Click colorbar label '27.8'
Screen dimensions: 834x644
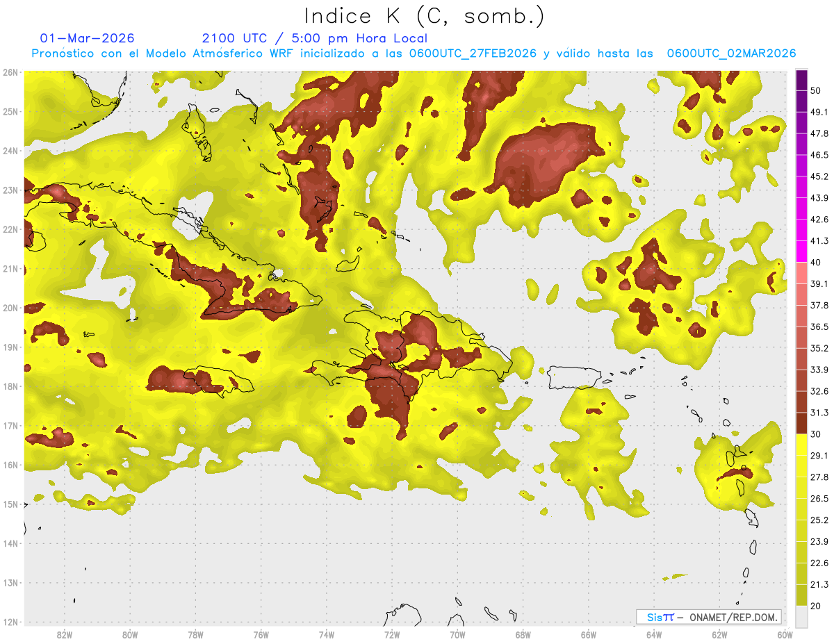coord(819,477)
